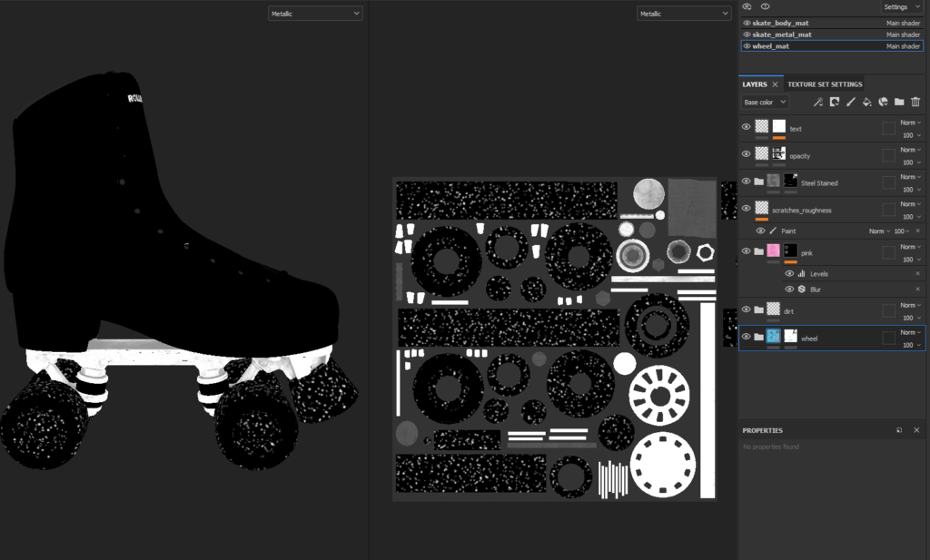
Task: Click the folder icon of Steel Stained layer
Action: point(758,182)
